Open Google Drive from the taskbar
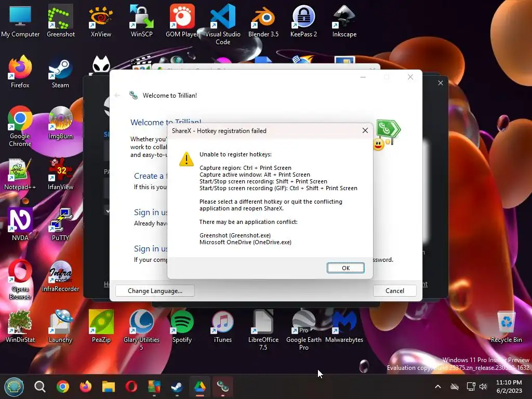Image resolution: width=532 pixels, height=399 pixels. [200, 387]
